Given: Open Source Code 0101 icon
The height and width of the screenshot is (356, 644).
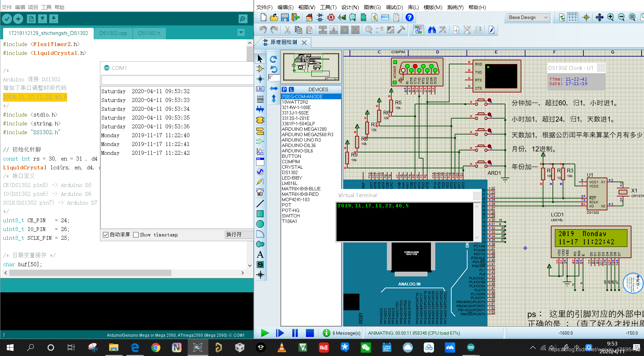Looking at the screenshot, I should pyautogui.click(x=385, y=17).
